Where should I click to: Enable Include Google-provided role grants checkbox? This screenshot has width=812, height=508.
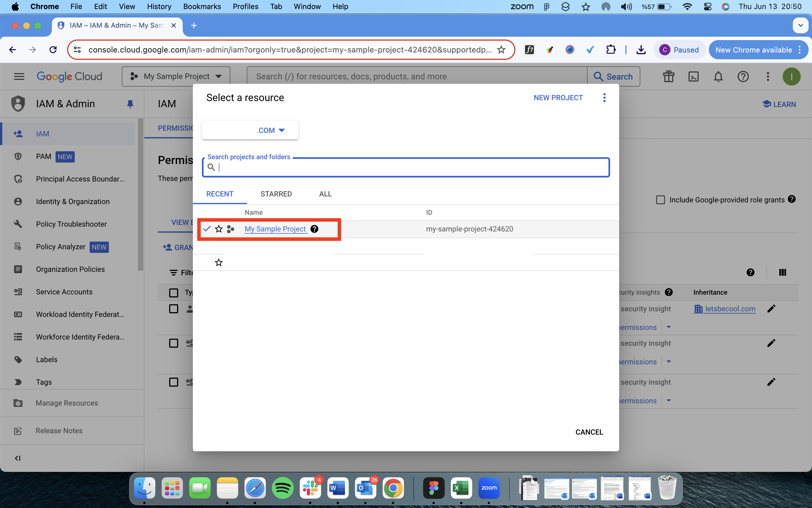tap(660, 200)
